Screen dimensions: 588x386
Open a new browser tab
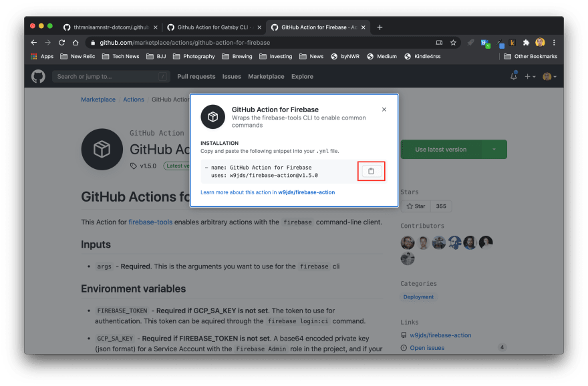pos(380,27)
